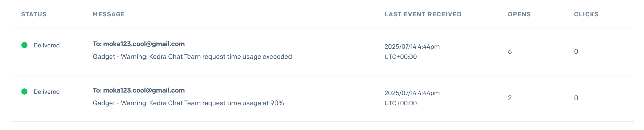Click Delivered status text in the 'usage exceeded' row
Screen dimensions: 644x130
[x=47, y=45]
